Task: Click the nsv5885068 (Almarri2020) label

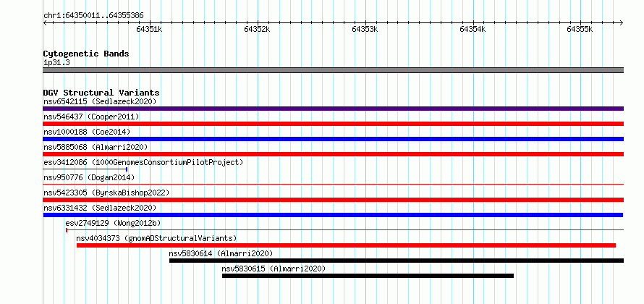Action: (x=96, y=147)
